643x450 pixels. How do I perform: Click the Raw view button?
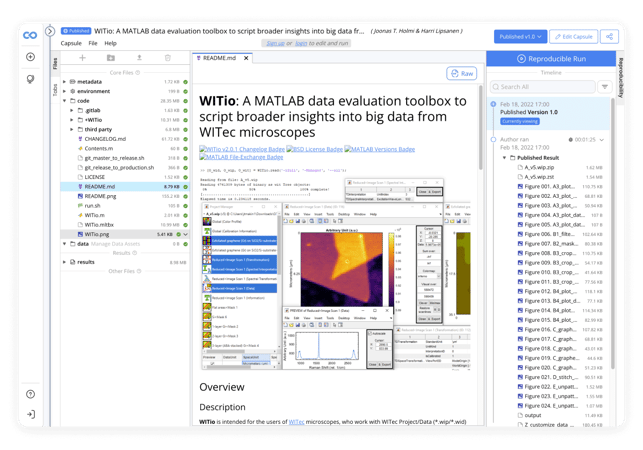[462, 73]
